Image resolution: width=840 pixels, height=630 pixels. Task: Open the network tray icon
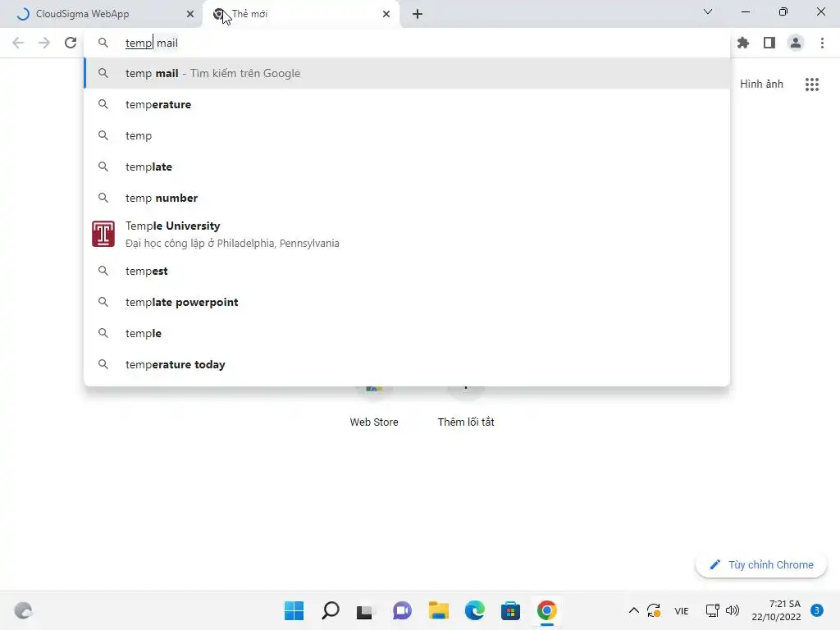tap(712, 610)
